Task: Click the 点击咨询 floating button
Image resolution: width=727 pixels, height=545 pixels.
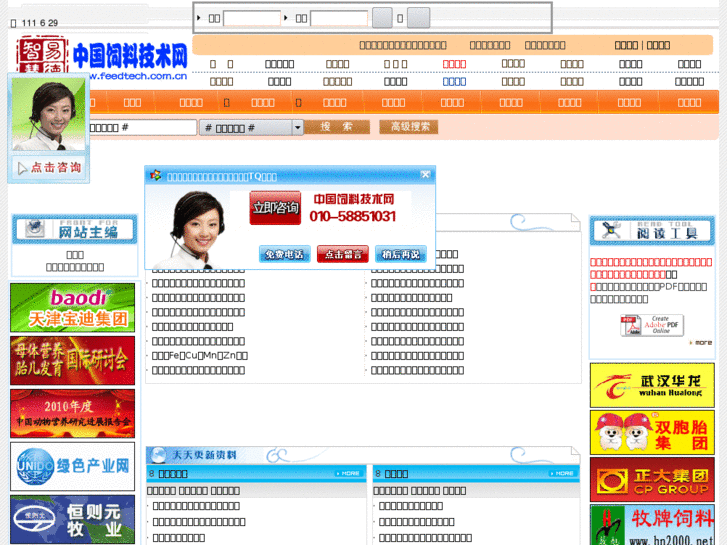Action: (x=49, y=167)
